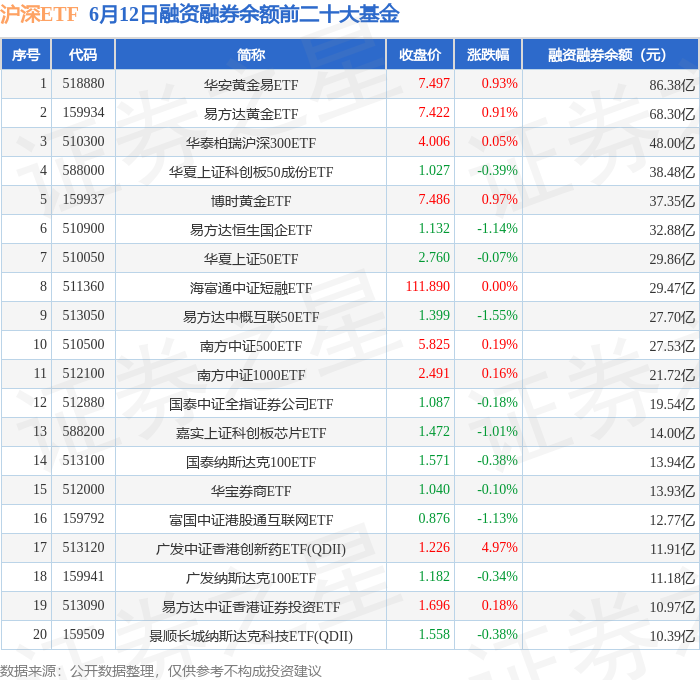
Task: Click closing price 111.890
Action: (x=428, y=287)
